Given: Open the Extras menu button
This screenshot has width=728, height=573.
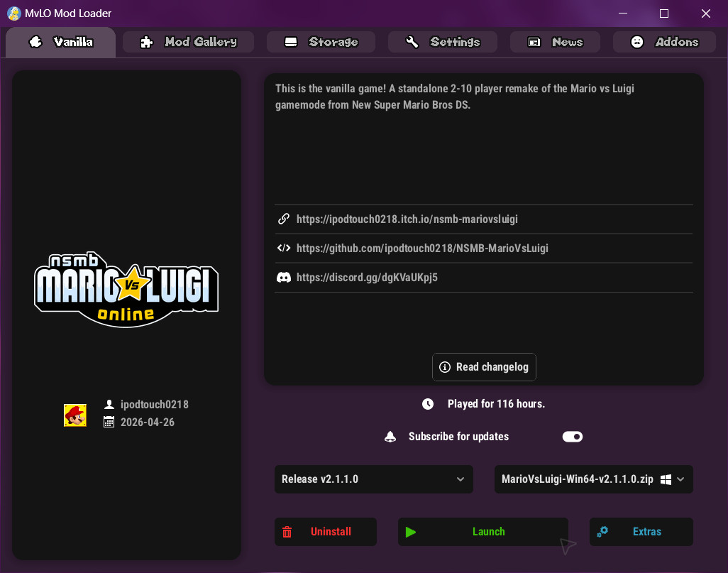Looking at the screenshot, I should point(641,532).
